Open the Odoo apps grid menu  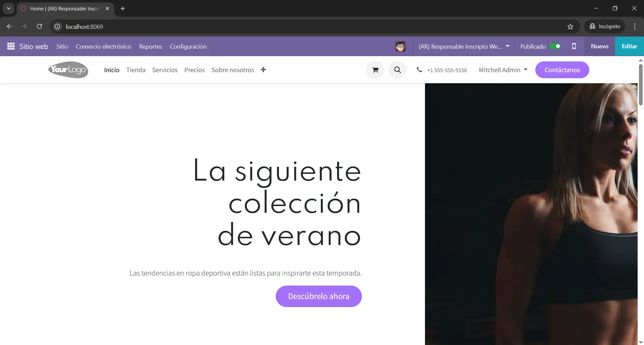[x=11, y=46]
